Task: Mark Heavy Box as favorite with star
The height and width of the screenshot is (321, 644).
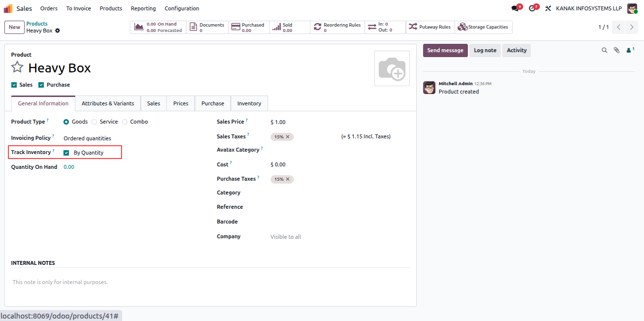Action: [17, 67]
